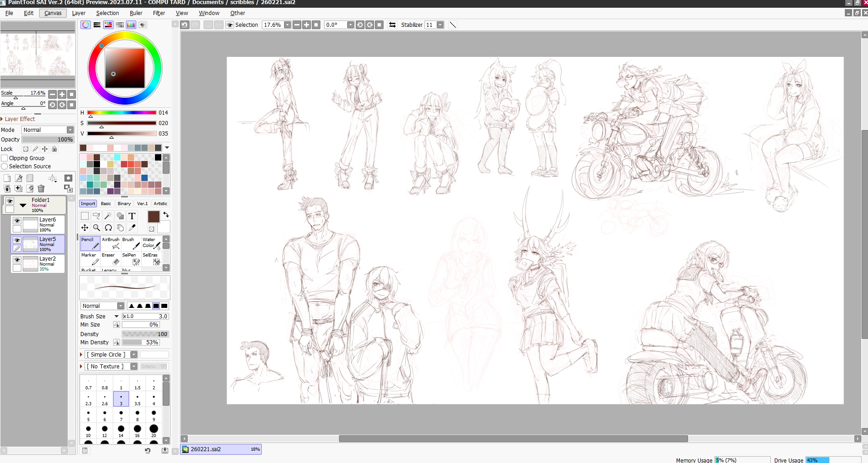Screen dimensions: 868x463
Task: Select the Zoom magnifier tool
Action: [96, 228]
